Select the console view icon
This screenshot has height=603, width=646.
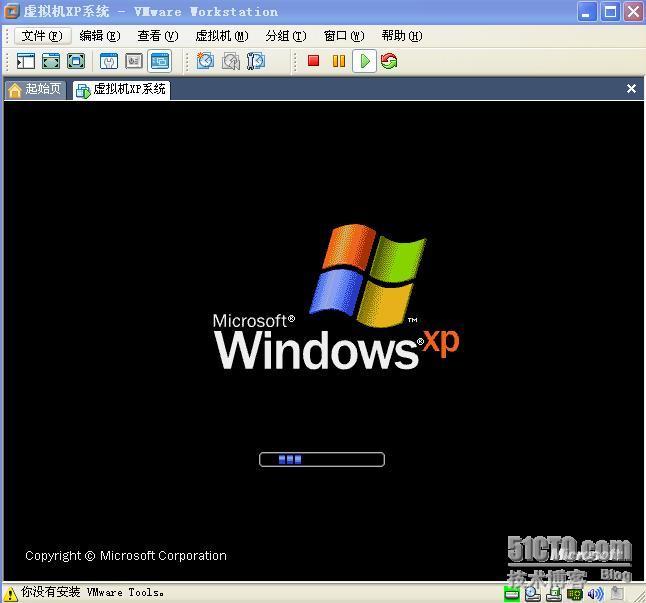pos(160,61)
